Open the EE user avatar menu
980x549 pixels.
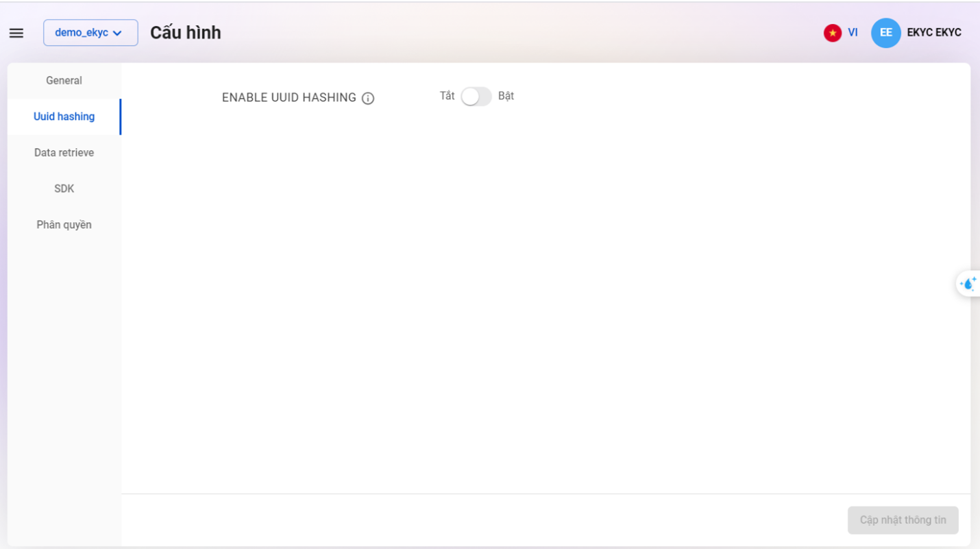(x=886, y=32)
